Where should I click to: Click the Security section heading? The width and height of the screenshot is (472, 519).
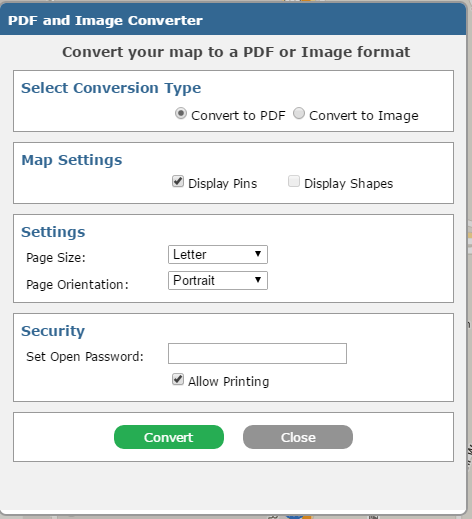pyautogui.click(x=53, y=331)
